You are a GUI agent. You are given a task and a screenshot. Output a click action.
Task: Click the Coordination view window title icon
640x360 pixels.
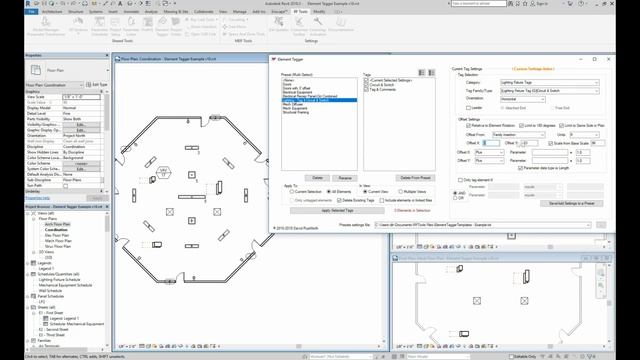118,59
